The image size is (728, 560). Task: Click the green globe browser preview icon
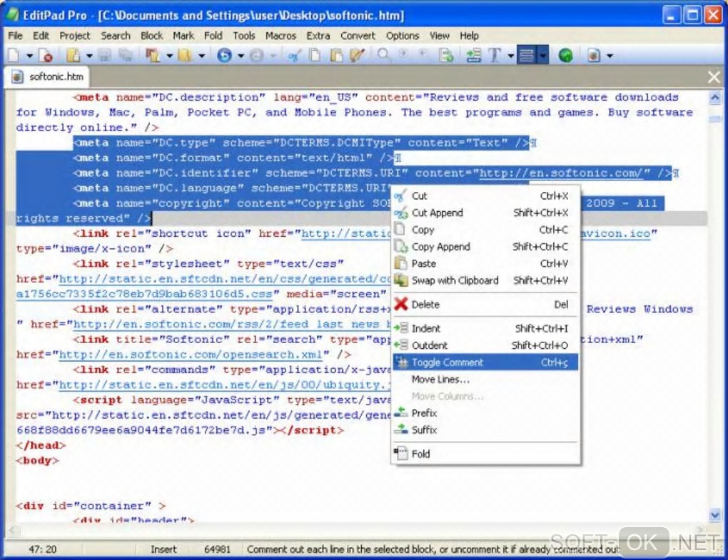tap(565, 56)
